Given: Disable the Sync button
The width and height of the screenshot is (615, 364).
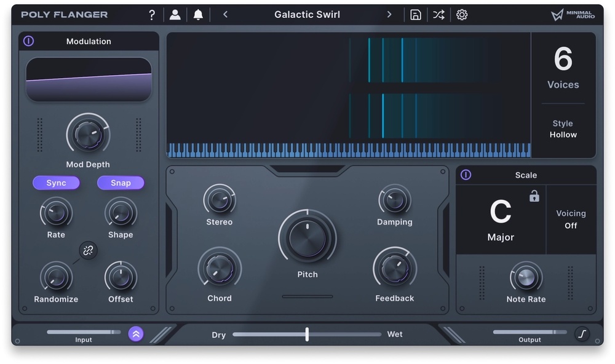Looking at the screenshot, I should (x=56, y=183).
